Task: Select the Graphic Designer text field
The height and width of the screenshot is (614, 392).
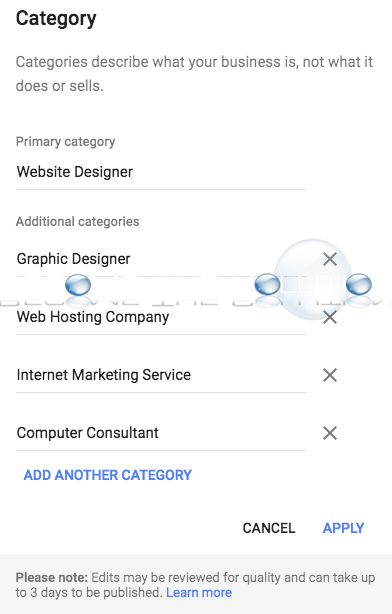Action: tap(161, 259)
